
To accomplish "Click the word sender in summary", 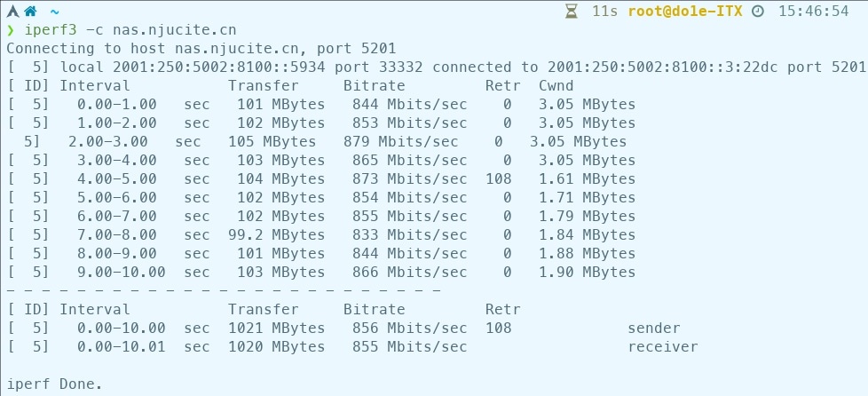I will (653, 328).
